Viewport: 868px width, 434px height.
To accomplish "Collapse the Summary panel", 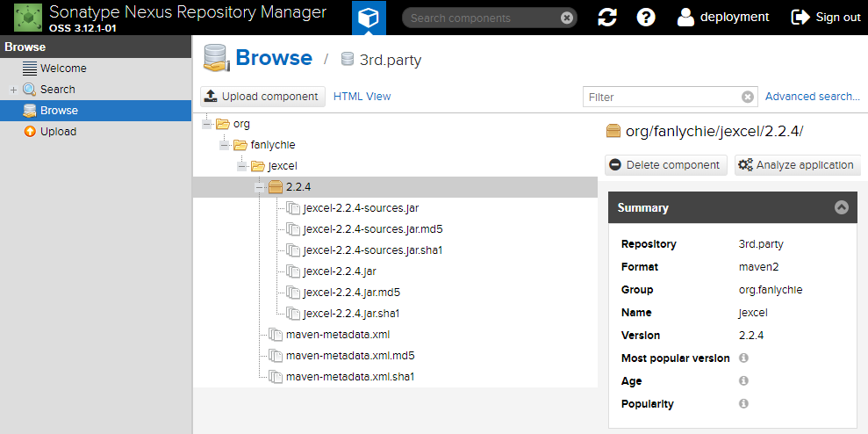I will pos(842,208).
